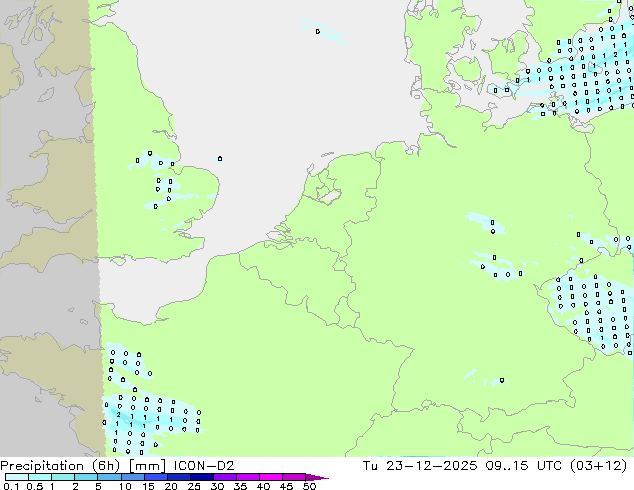Click the '0.1' label under the color scale
This screenshot has width=634, height=490.
(x=9, y=487)
